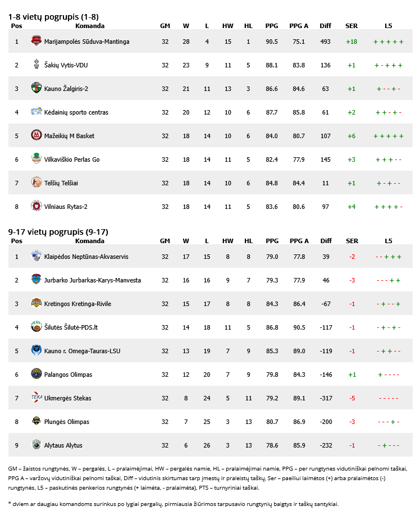This screenshot has height=520, width=420.
Task: Select Kretingos Kretinga-Rivile team name
Action: pyautogui.click(x=77, y=304)
